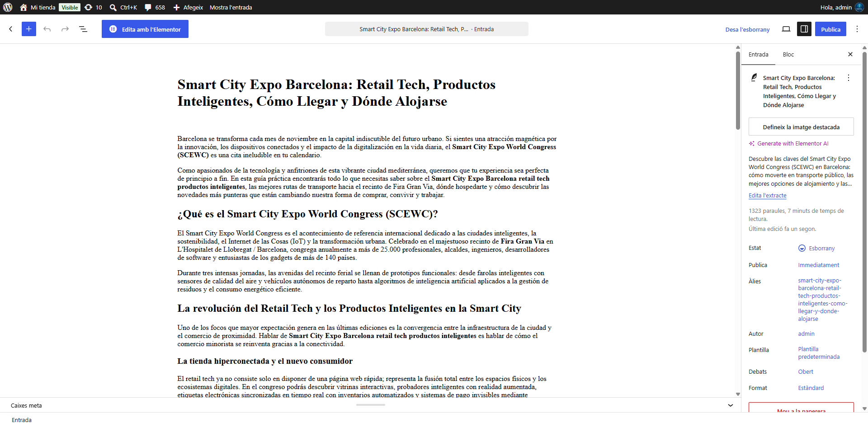This screenshot has width=868, height=427.
Task: Open the WordPress logo menu
Action: (x=8, y=7)
